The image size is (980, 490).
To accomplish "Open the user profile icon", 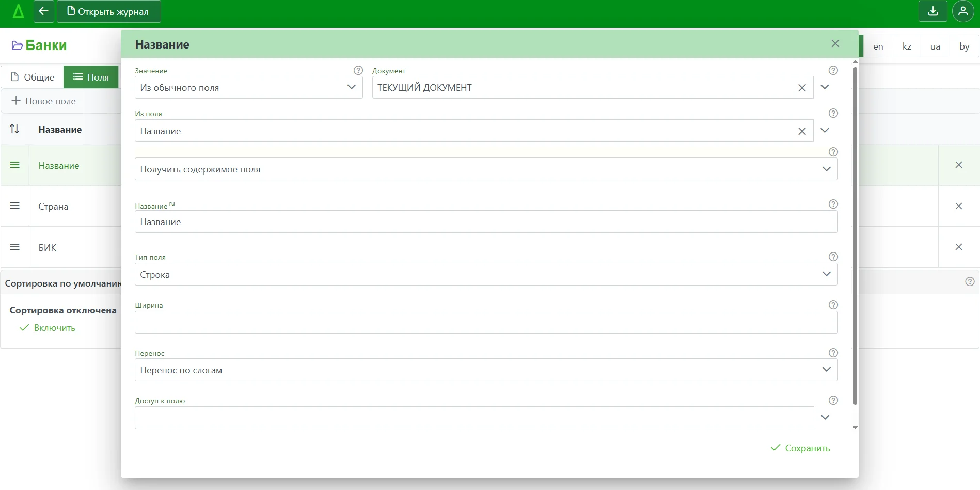I will pyautogui.click(x=963, y=11).
